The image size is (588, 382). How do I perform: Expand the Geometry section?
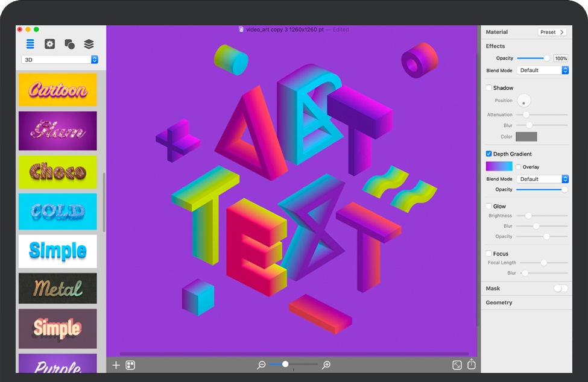pyautogui.click(x=499, y=302)
